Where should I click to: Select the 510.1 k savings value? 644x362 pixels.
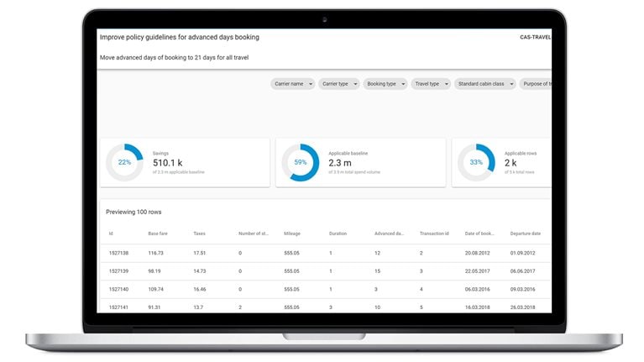[168, 163]
